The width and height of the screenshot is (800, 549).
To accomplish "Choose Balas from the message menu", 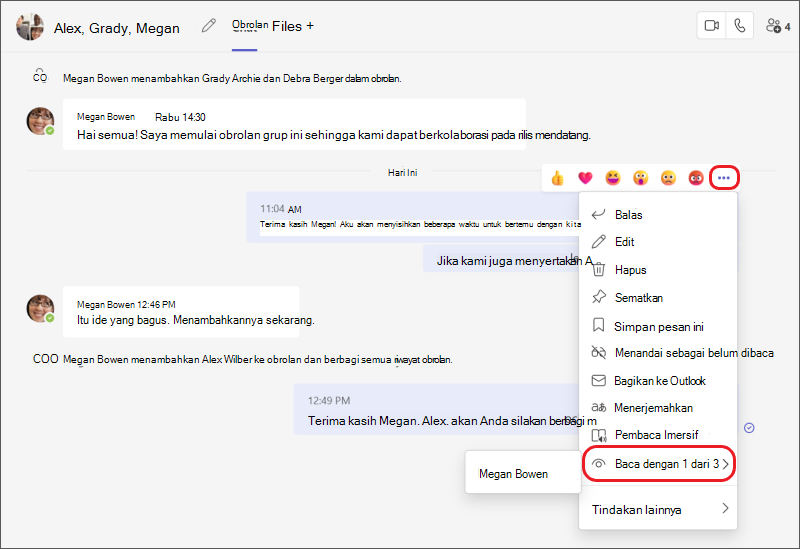I will pos(658,215).
